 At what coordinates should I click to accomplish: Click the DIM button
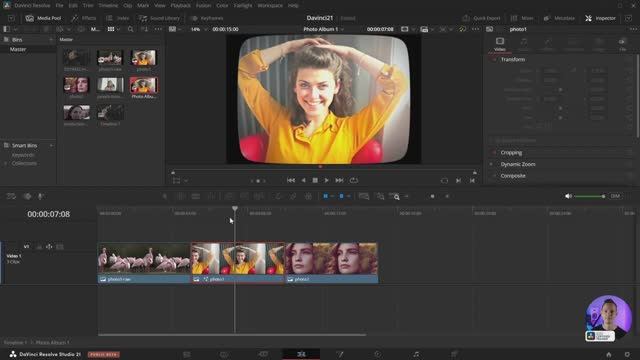pyautogui.click(x=615, y=196)
